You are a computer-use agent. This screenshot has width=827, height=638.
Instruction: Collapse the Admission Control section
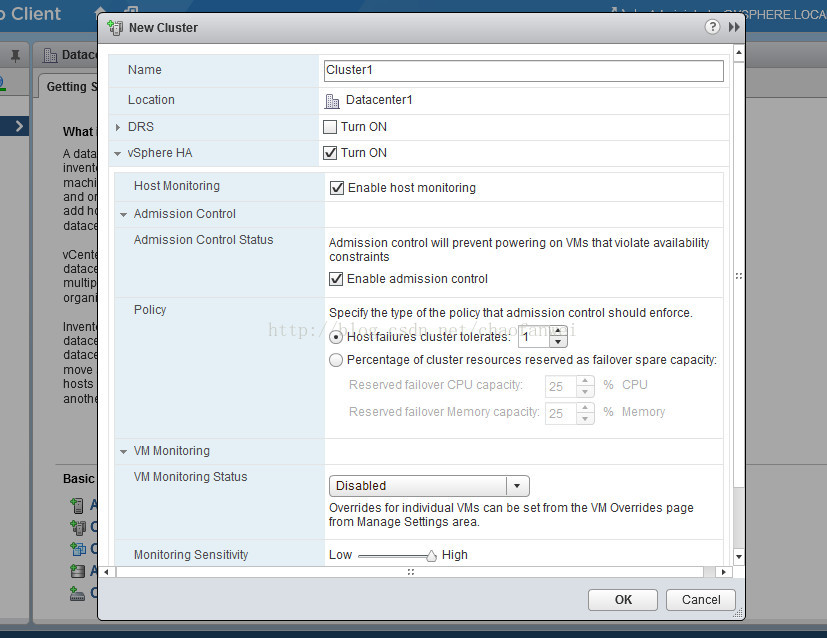[123, 215]
